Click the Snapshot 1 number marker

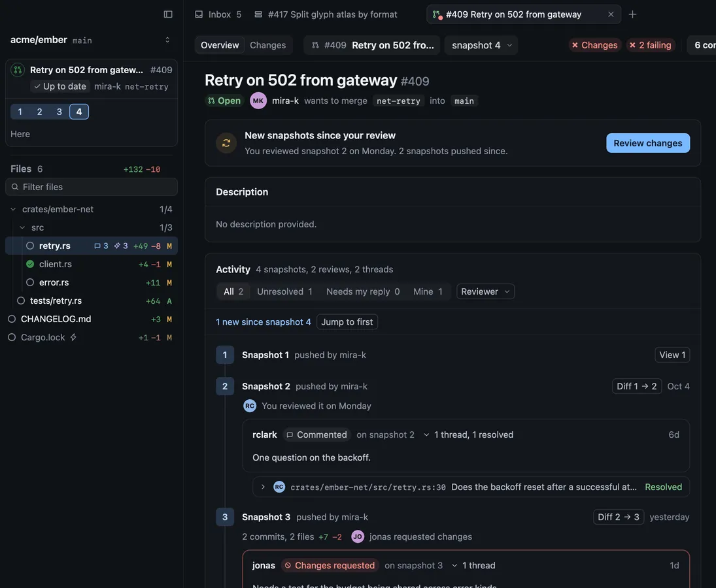(225, 355)
